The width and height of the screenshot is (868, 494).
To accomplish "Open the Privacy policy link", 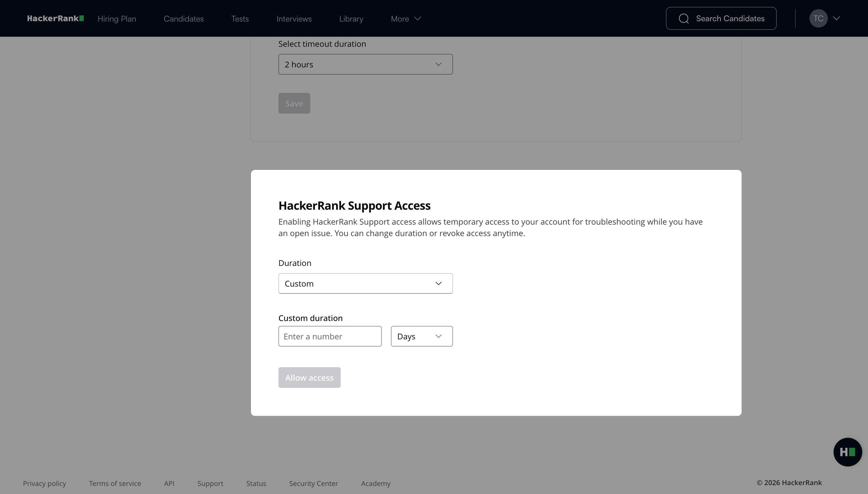I will [44, 483].
